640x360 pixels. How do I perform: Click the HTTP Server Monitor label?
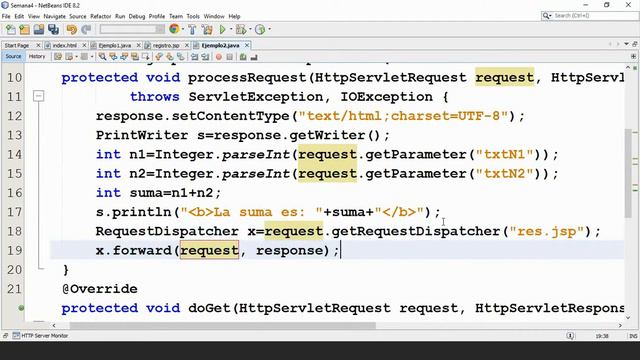click(44, 336)
